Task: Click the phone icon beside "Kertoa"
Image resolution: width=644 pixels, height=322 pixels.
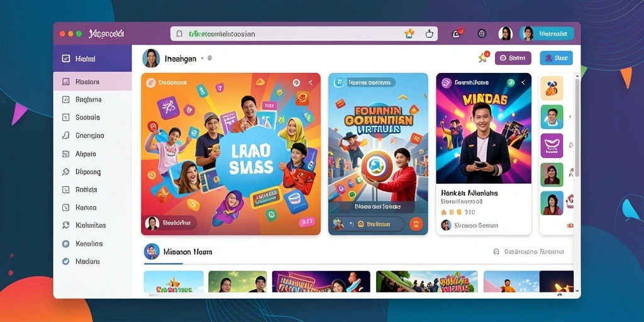Action: [65, 208]
